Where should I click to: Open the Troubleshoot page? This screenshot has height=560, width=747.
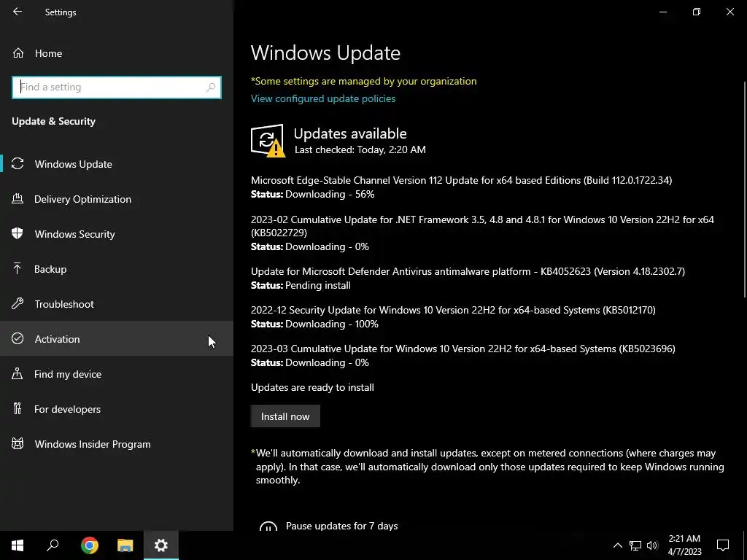coord(117,304)
